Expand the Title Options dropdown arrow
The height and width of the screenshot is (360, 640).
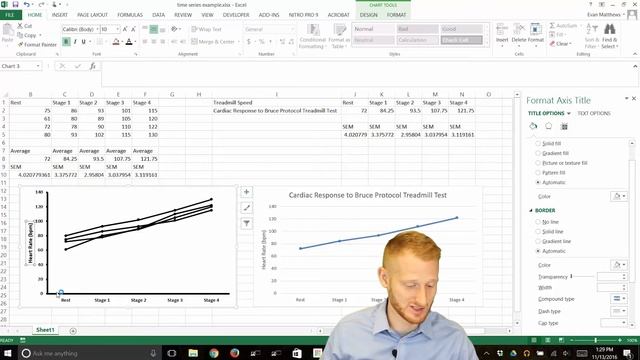(569, 113)
